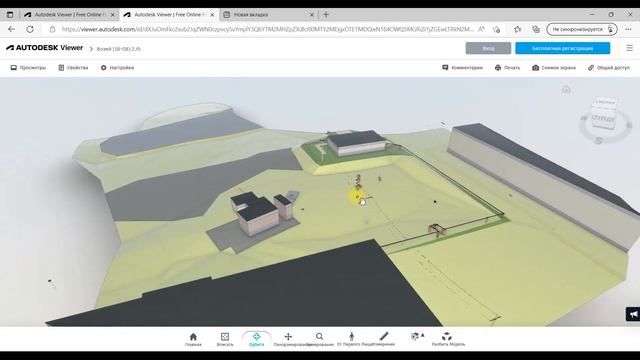Open the Settings panel
Screen dimensions: 640x360
[x=117, y=68]
